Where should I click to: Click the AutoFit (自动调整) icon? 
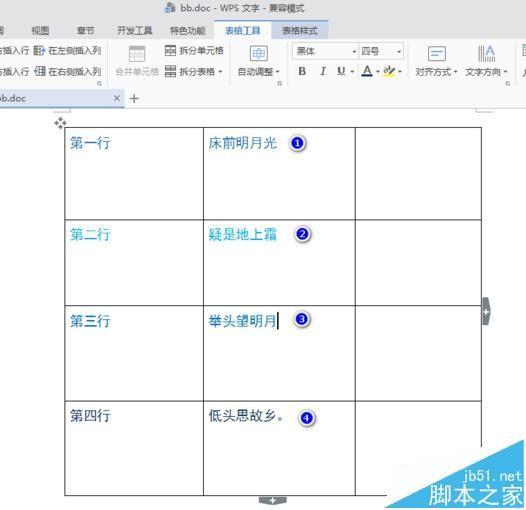[259, 53]
